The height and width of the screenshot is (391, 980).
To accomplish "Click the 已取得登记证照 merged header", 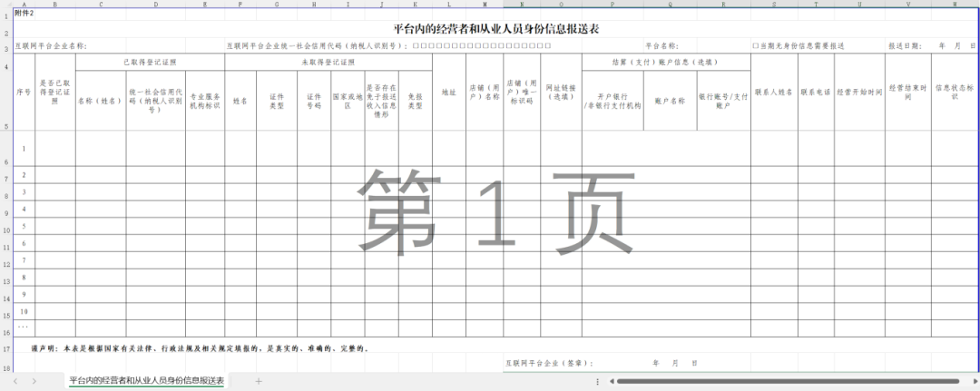I will (x=150, y=62).
